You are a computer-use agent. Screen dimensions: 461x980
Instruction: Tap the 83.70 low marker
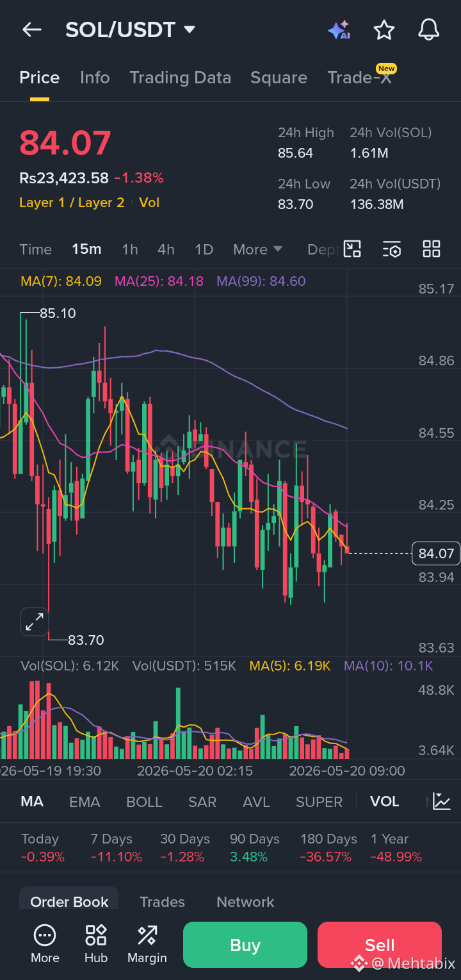click(x=86, y=640)
